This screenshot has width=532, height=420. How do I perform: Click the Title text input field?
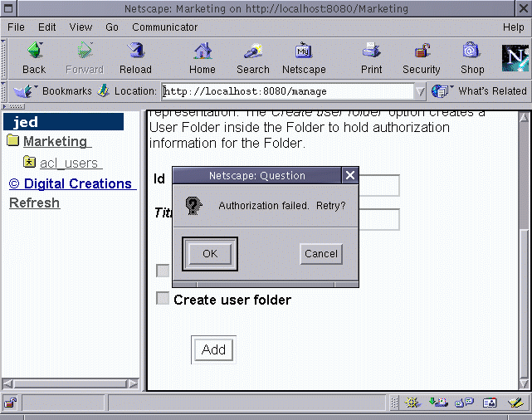point(378,219)
